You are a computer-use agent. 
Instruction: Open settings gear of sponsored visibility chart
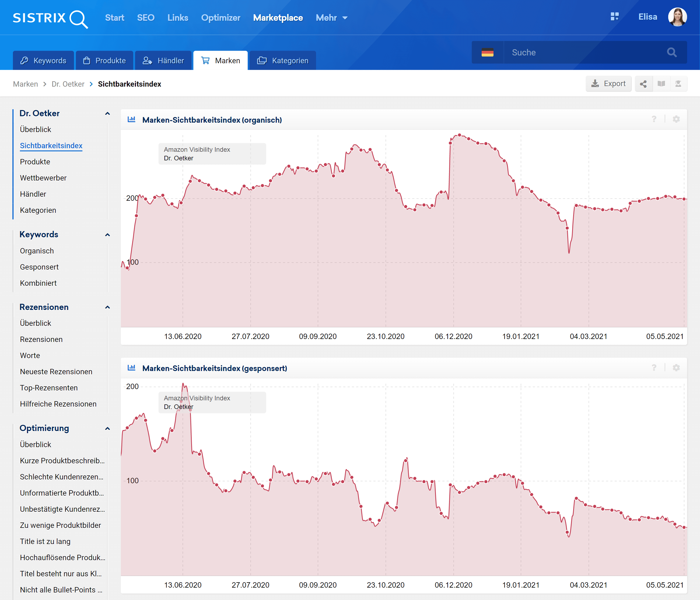[676, 368]
